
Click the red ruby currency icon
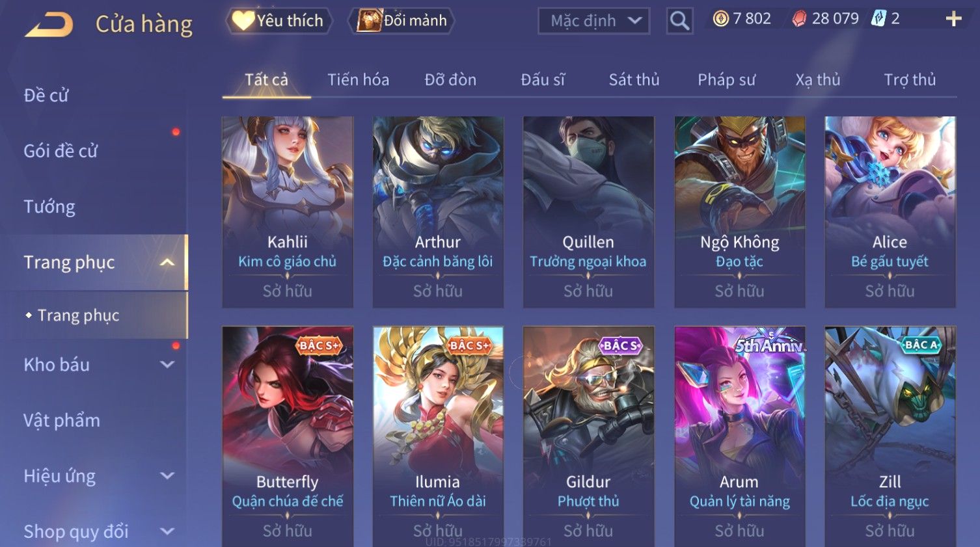pos(799,19)
